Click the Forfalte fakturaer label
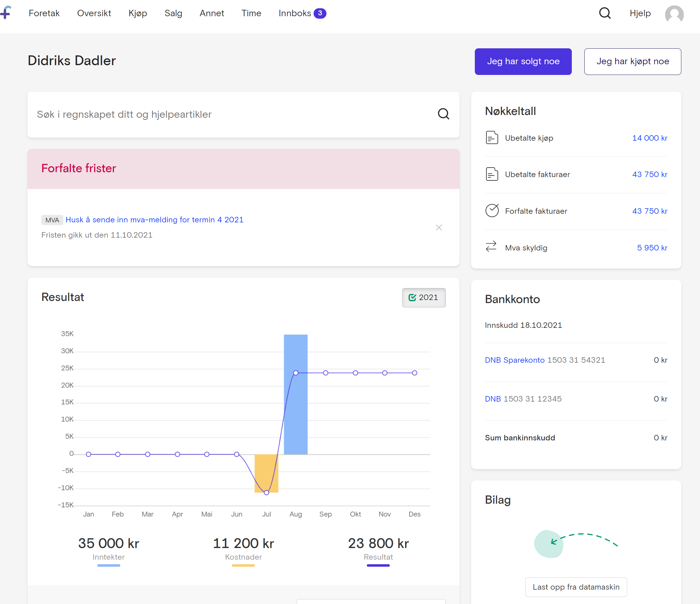Image resolution: width=700 pixels, height=604 pixels. click(x=536, y=211)
